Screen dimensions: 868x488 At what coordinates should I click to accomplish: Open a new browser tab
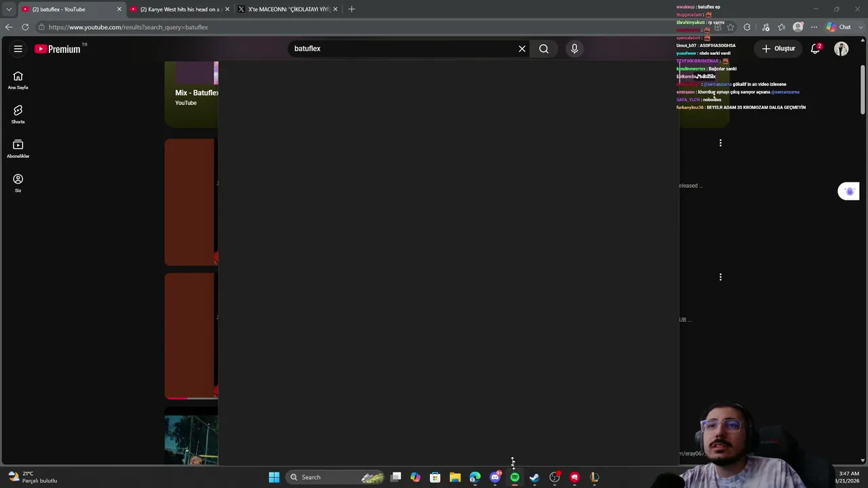pos(351,9)
